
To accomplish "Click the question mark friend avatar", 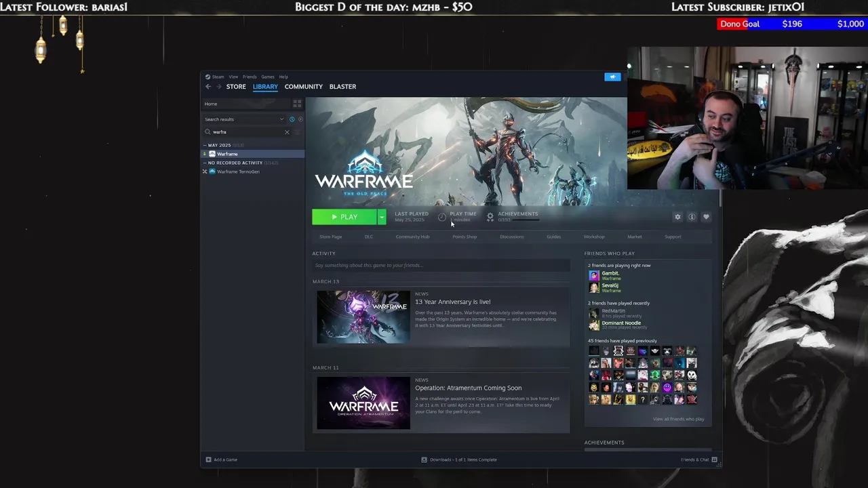I will (643, 400).
